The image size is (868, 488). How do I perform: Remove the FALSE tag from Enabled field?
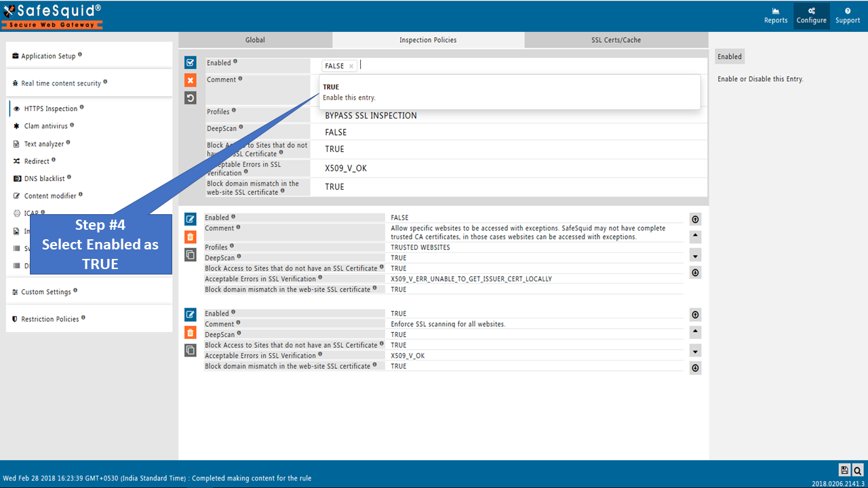tap(351, 66)
